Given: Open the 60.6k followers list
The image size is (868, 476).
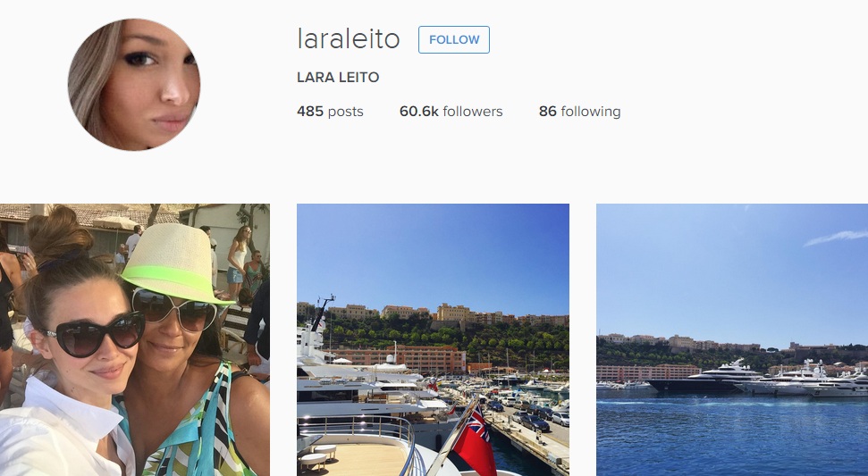Looking at the screenshot, I should [451, 111].
